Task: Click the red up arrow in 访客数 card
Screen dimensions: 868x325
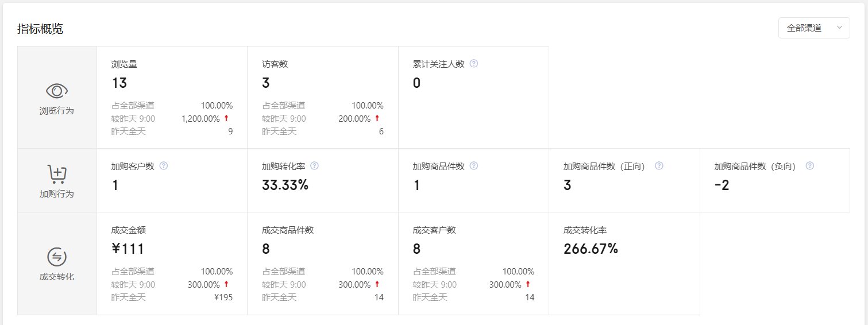Action: coord(377,118)
